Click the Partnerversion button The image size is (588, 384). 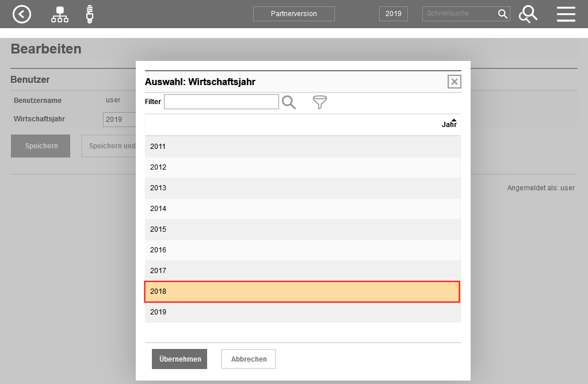point(293,14)
